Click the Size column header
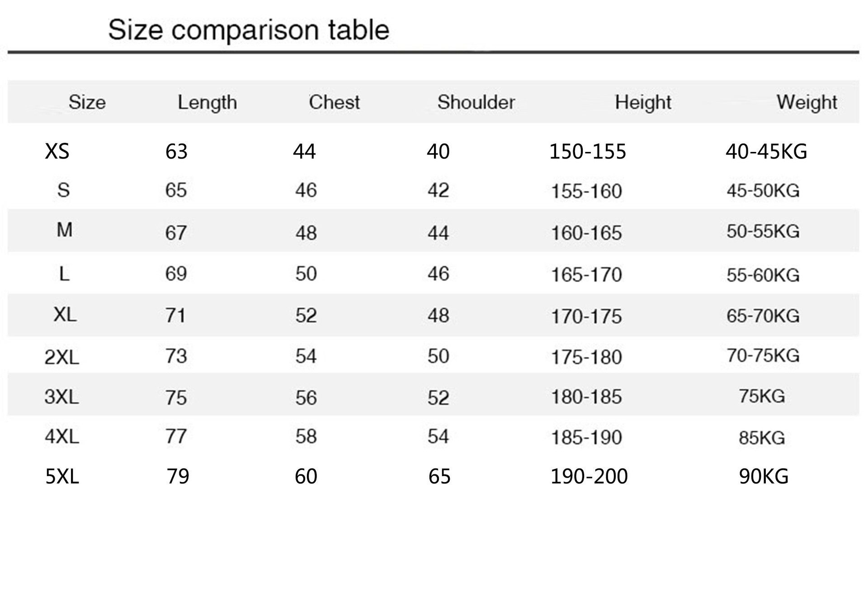868x591 pixels. click(x=87, y=103)
